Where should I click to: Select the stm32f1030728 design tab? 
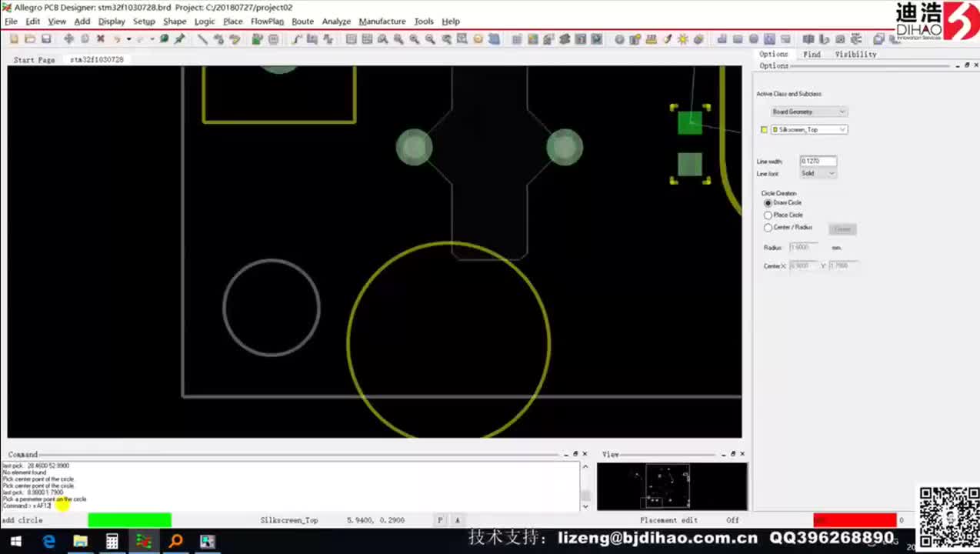tap(96, 59)
